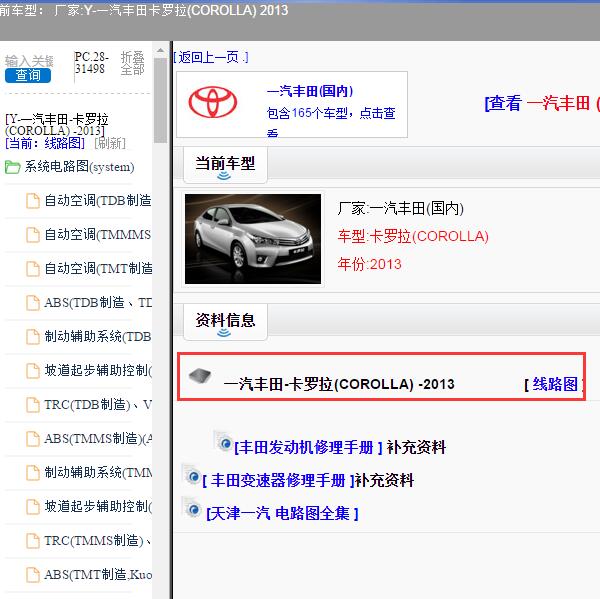
Task: Open the TRC(TDB制造) tree item
Action: click(98, 405)
